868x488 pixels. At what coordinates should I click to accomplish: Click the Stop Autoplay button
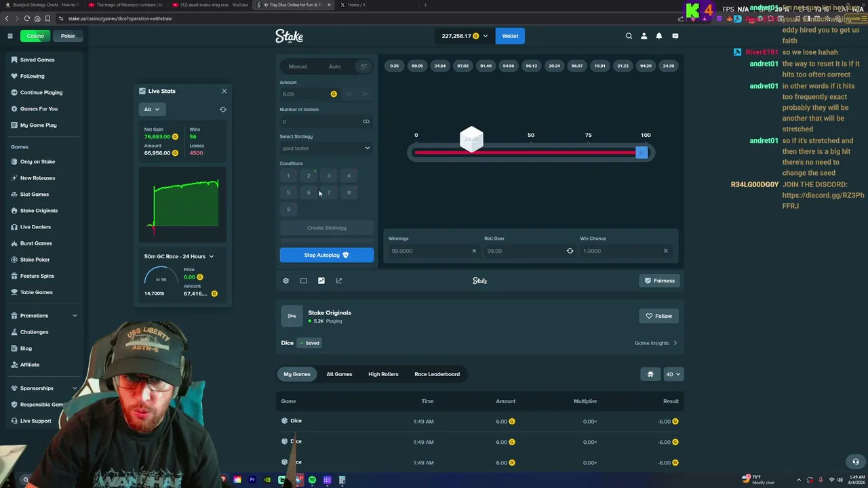pyautogui.click(x=326, y=256)
